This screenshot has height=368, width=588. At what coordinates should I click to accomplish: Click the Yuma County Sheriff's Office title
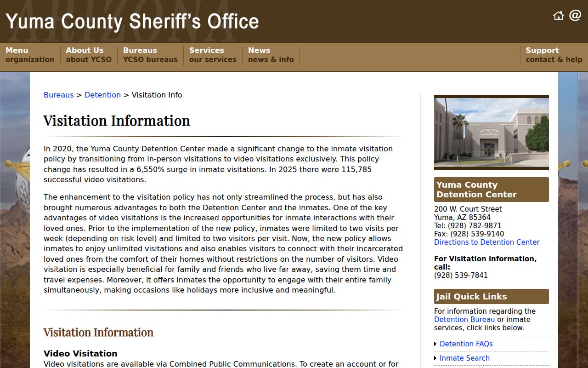[132, 22]
